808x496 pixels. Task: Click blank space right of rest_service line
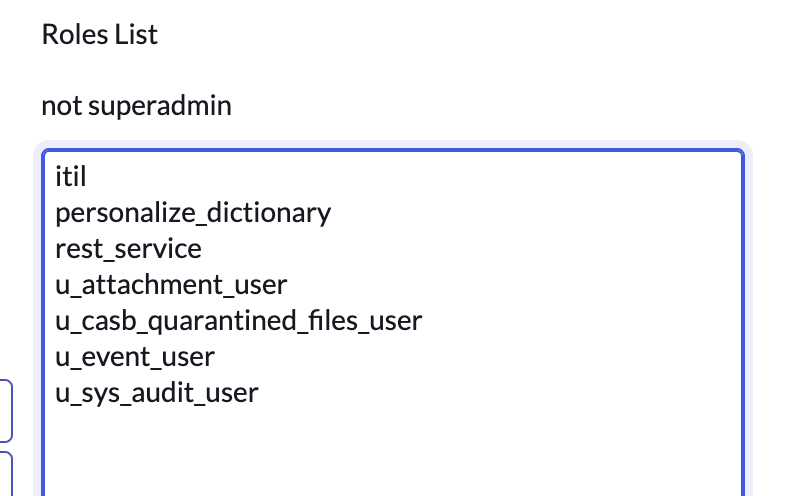(450, 249)
